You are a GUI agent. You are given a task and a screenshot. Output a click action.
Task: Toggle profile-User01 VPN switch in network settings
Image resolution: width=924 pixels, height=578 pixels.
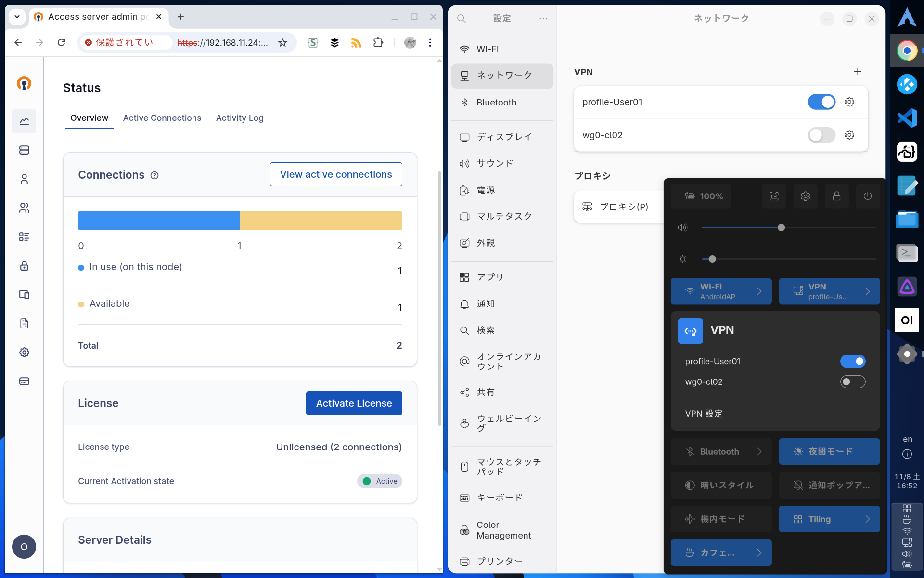coord(821,102)
